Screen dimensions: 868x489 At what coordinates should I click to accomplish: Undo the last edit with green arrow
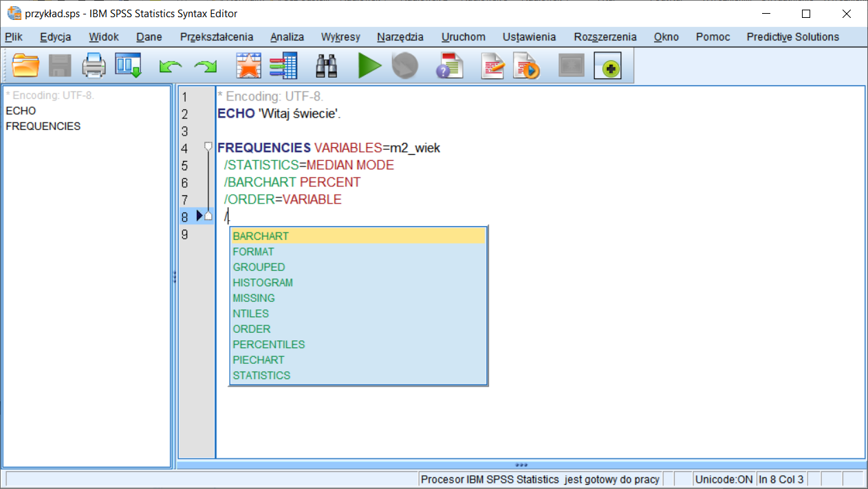[171, 67]
